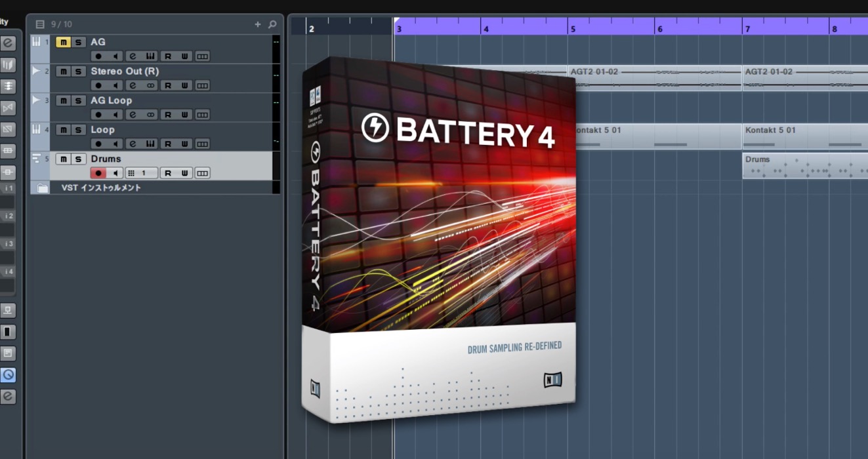Click the bow-tie shaped icon in inspector strip
Image resolution: width=868 pixels, height=459 pixels.
(x=8, y=108)
